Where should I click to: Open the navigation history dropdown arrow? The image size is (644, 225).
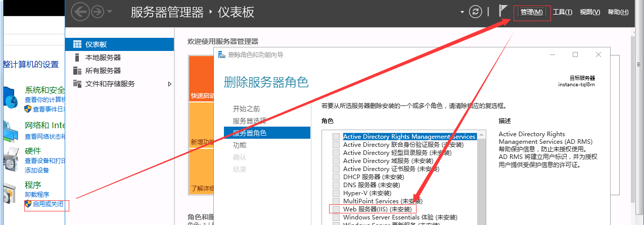(110, 12)
